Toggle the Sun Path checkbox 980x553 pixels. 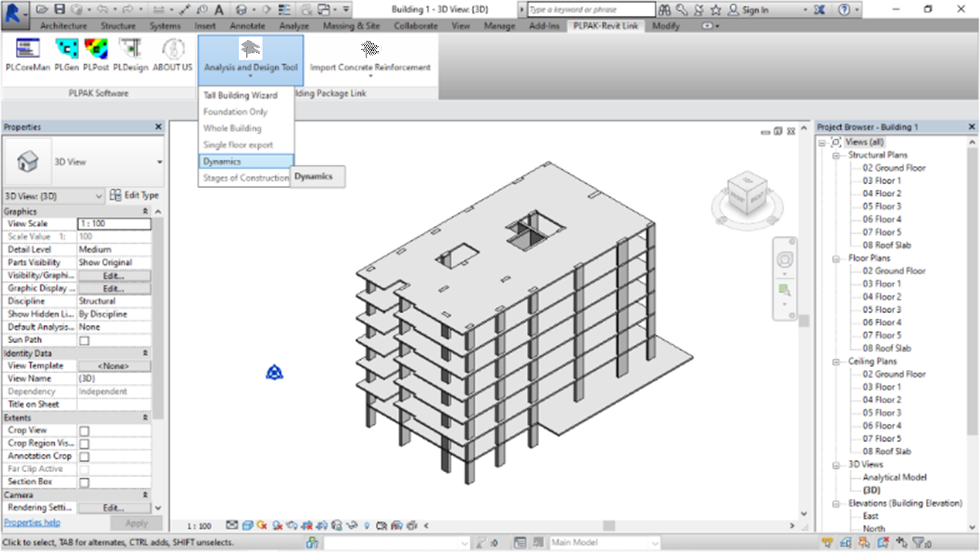point(84,341)
